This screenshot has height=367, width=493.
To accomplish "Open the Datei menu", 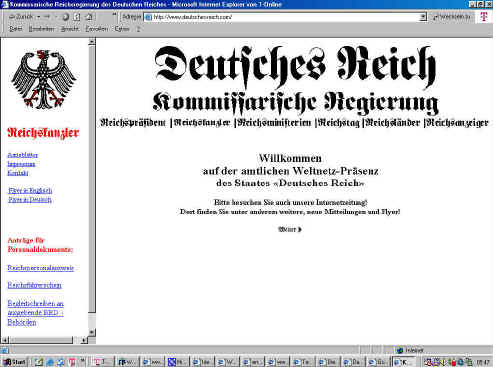I will (x=15, y=29).
